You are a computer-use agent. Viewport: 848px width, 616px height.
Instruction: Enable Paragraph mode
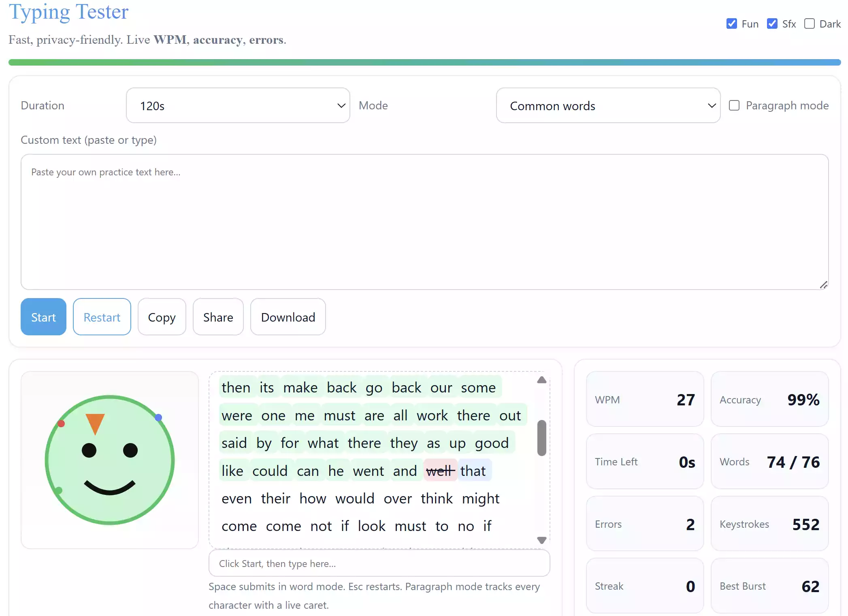734,105
